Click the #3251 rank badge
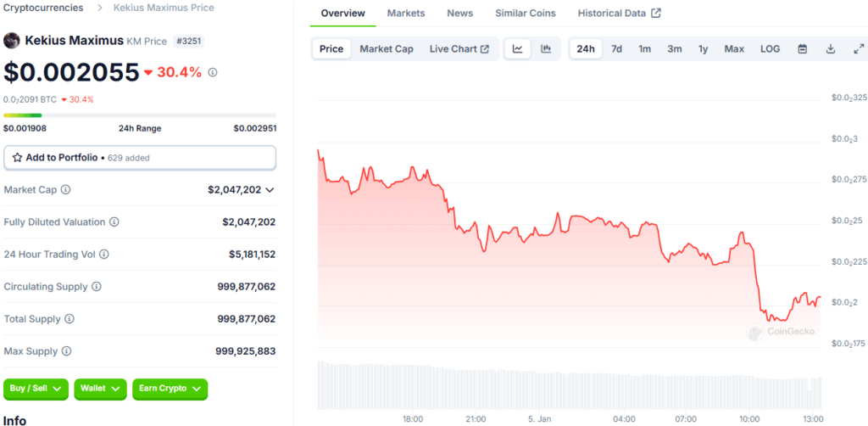The image size is (868, 426). (x=189, y=41)
